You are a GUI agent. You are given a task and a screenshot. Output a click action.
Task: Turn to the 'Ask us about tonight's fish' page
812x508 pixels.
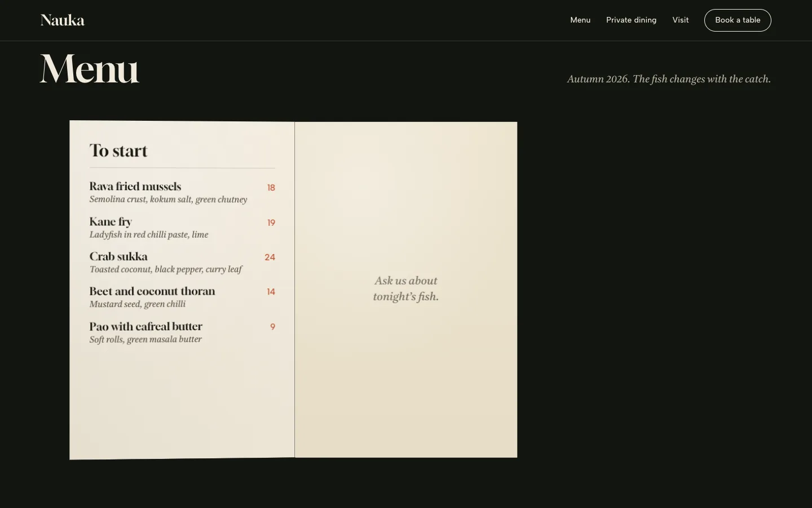tap(406, 288)
